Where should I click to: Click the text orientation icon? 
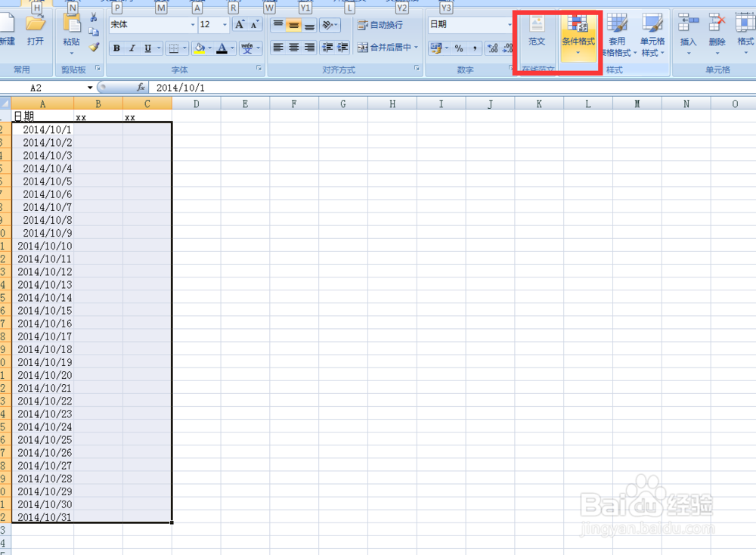328,25
